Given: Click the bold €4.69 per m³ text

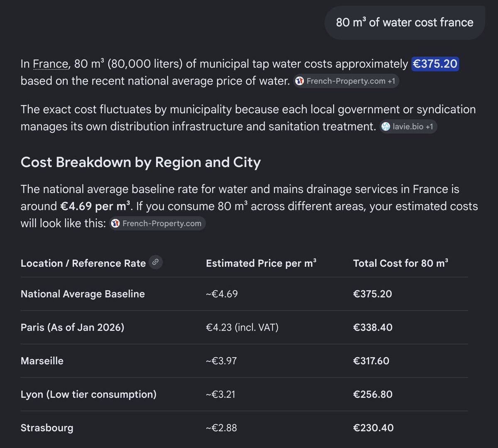Looking at the screenshot, I should click(95, 207).
